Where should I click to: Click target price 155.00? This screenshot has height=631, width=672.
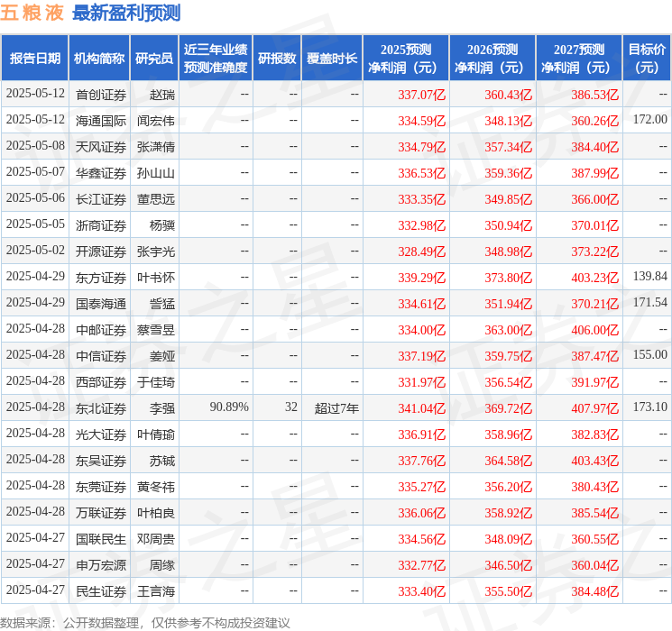[650, 354]
